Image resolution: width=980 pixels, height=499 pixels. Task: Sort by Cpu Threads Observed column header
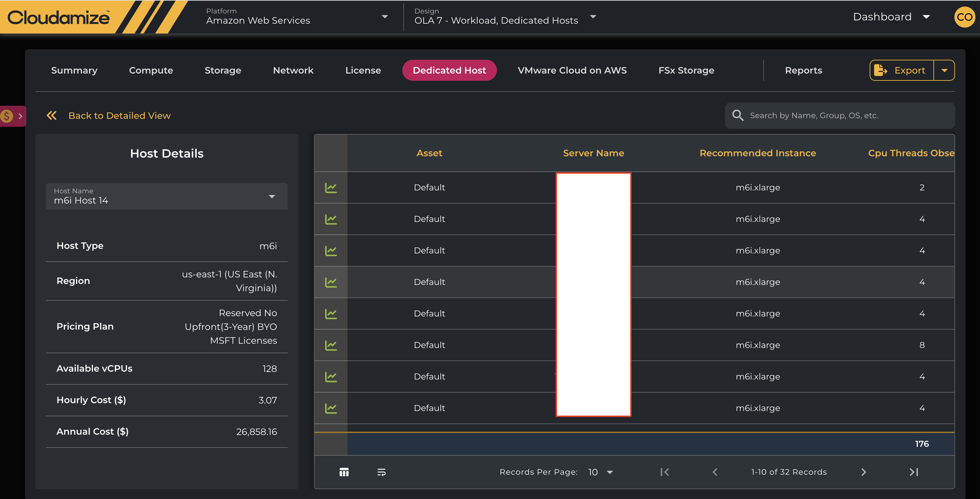tap(911, 153)
